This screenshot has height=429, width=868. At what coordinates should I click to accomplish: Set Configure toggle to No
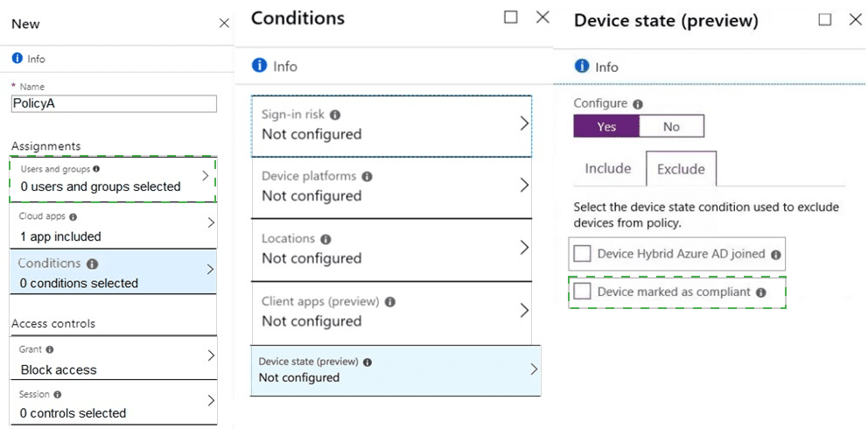[671, 127]
